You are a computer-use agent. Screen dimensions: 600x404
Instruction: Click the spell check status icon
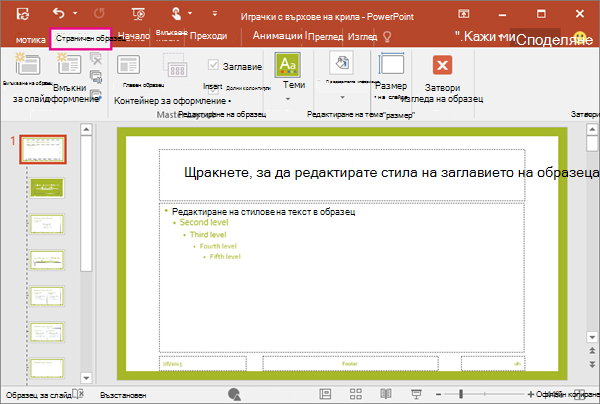point(78,394)
